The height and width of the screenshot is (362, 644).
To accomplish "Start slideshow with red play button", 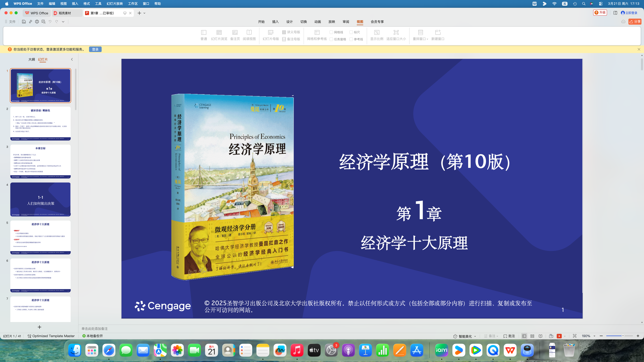I will (559, 336).
